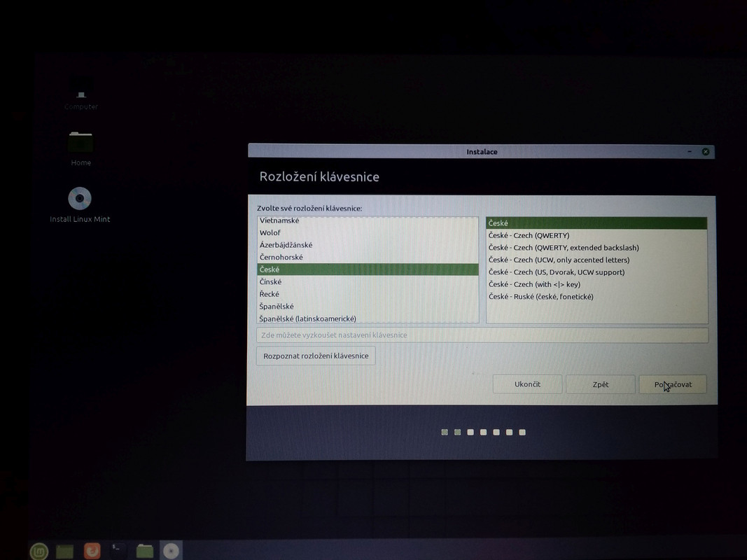This screenshot has height=560, width=747.
Task: Select the installer disc icon in taskbar
Action: point(171,551)
